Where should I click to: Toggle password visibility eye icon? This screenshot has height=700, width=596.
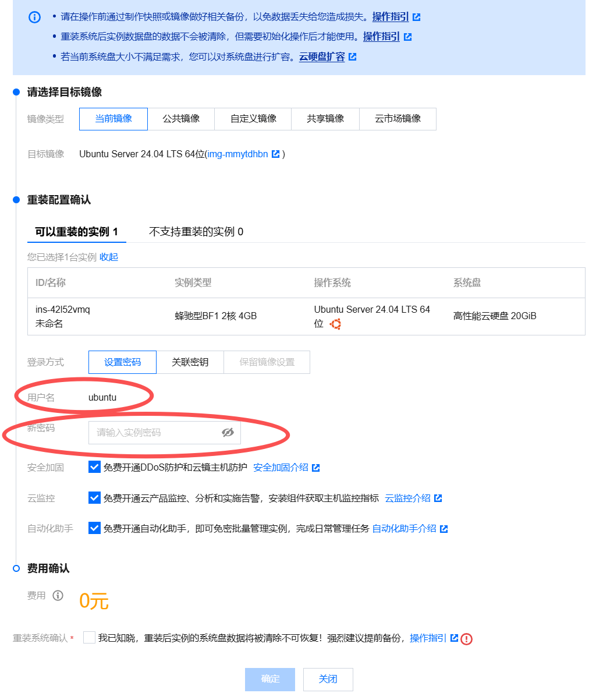(x=228, y=432)
